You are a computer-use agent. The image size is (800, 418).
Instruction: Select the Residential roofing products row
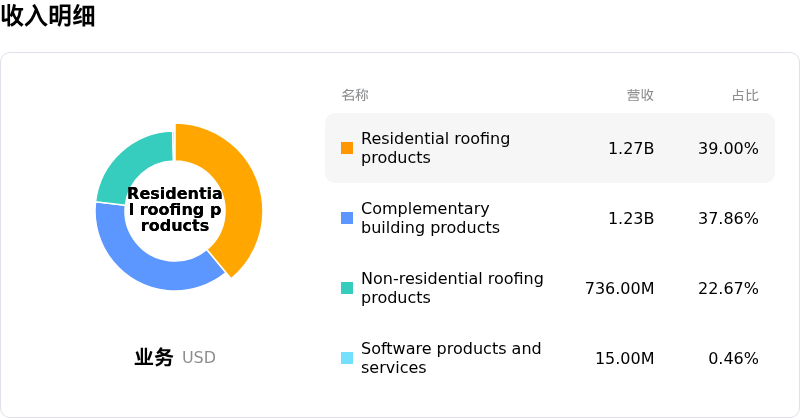(x=550, y=148)
